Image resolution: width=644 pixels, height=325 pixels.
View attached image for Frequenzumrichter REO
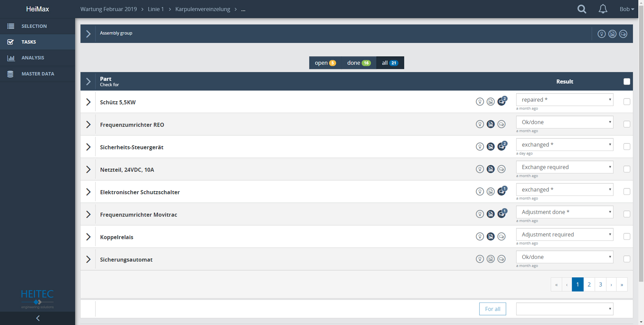[x=491, y=124]
